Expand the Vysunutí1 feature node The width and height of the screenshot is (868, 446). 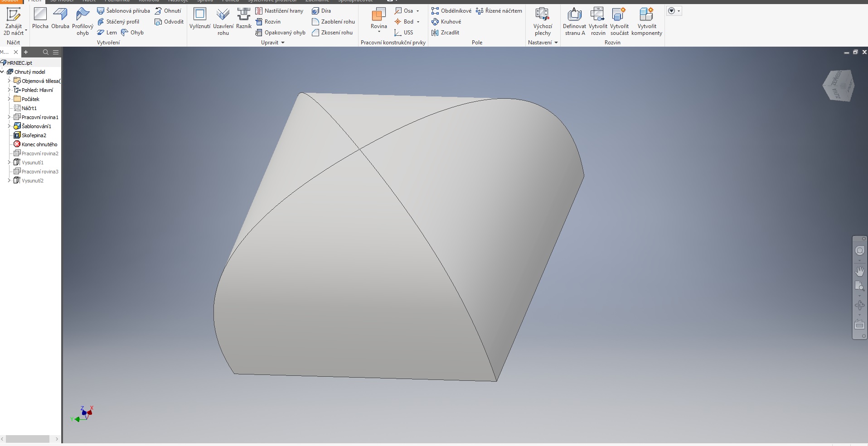tap(9, 162)
